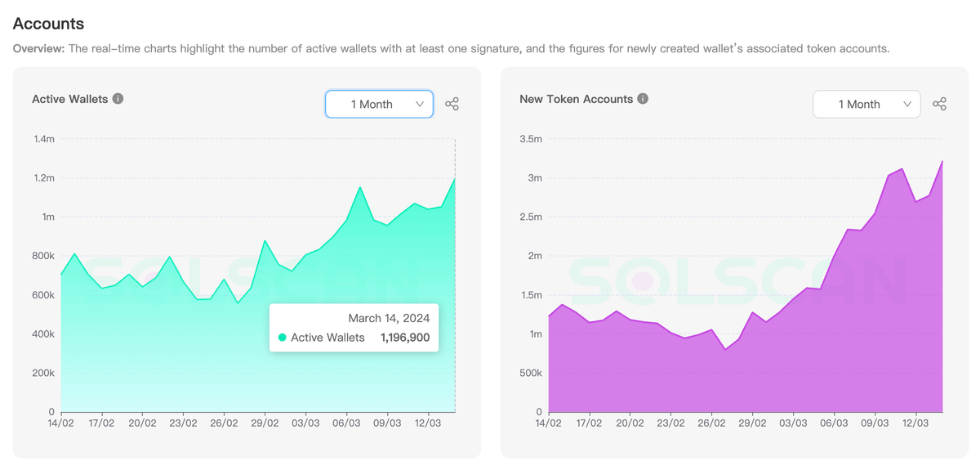
Task: Share the Active Wallets chart
Action: point(452,104)
